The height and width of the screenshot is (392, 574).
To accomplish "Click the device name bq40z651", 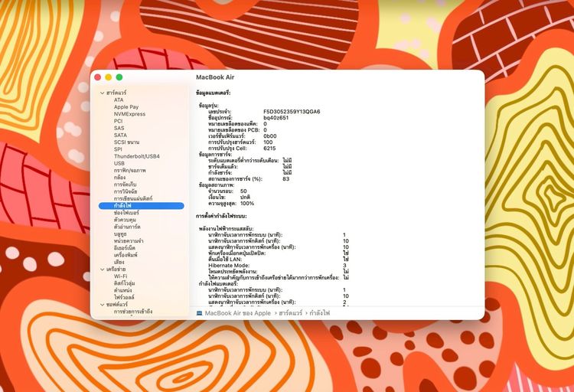I will point(276,118).
